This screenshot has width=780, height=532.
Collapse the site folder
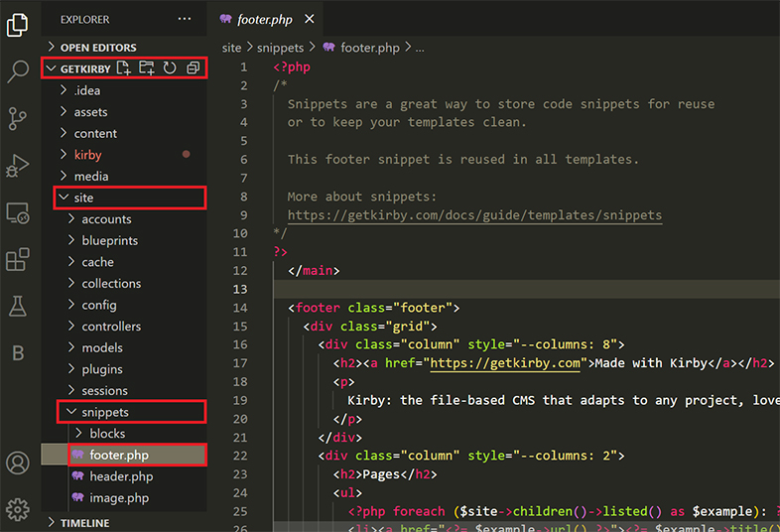click(124, 198)
